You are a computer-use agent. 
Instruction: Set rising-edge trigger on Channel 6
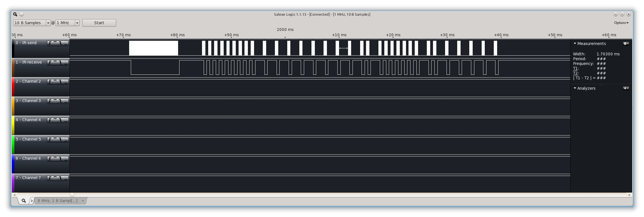pos(50,159)
